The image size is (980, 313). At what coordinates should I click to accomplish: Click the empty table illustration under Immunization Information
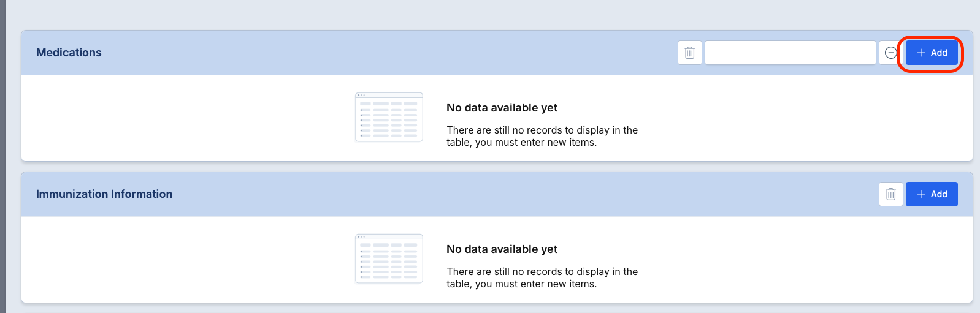pos(389,258)
